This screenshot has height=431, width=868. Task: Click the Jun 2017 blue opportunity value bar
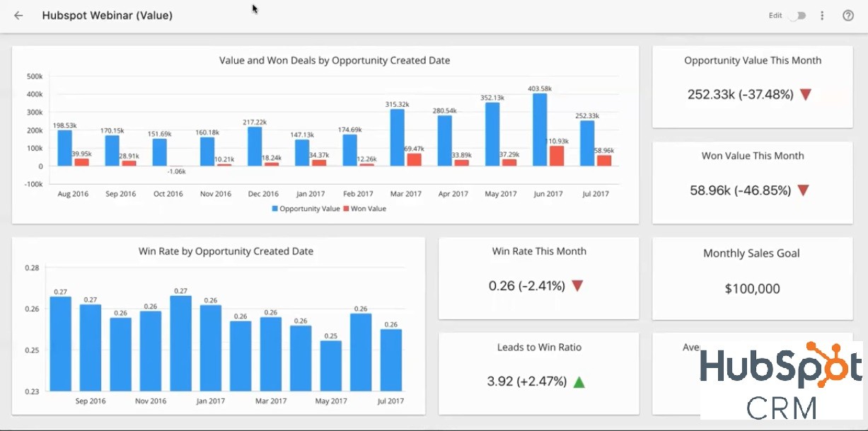540,130
